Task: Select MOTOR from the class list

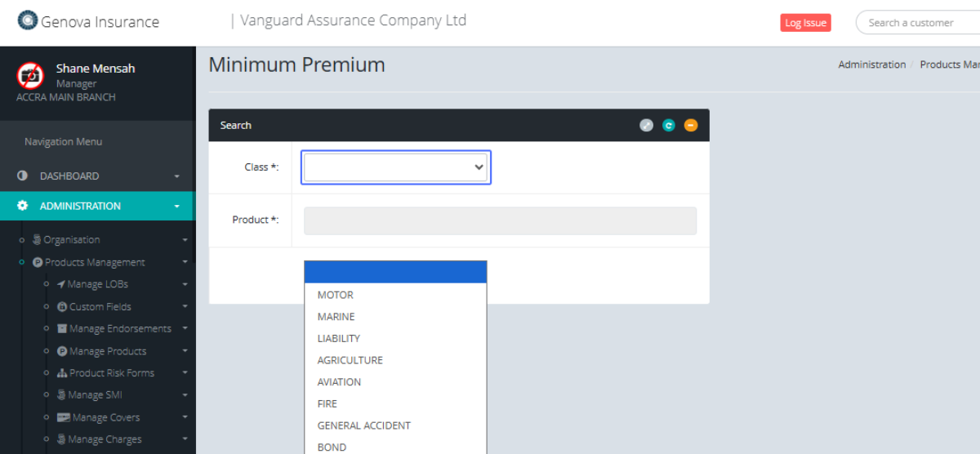Action: pos(336,295)
